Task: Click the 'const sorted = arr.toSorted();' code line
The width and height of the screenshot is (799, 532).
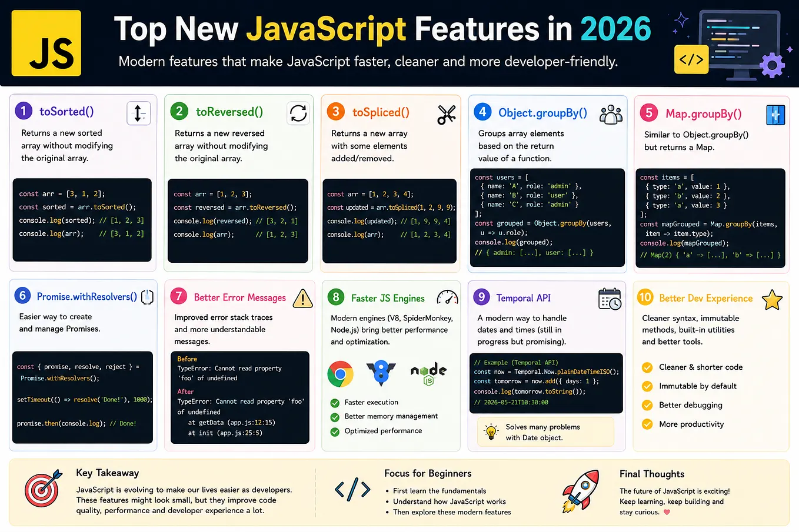Action: pos(77,207)
